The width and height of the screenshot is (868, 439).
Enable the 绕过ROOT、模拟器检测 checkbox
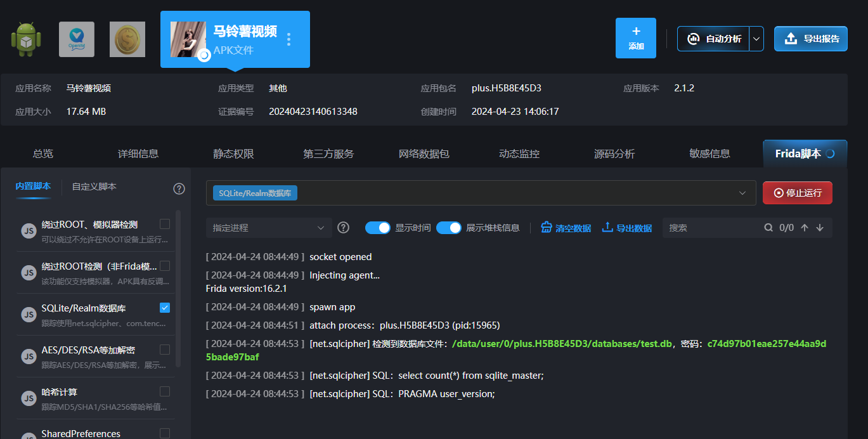coord(165,224)
